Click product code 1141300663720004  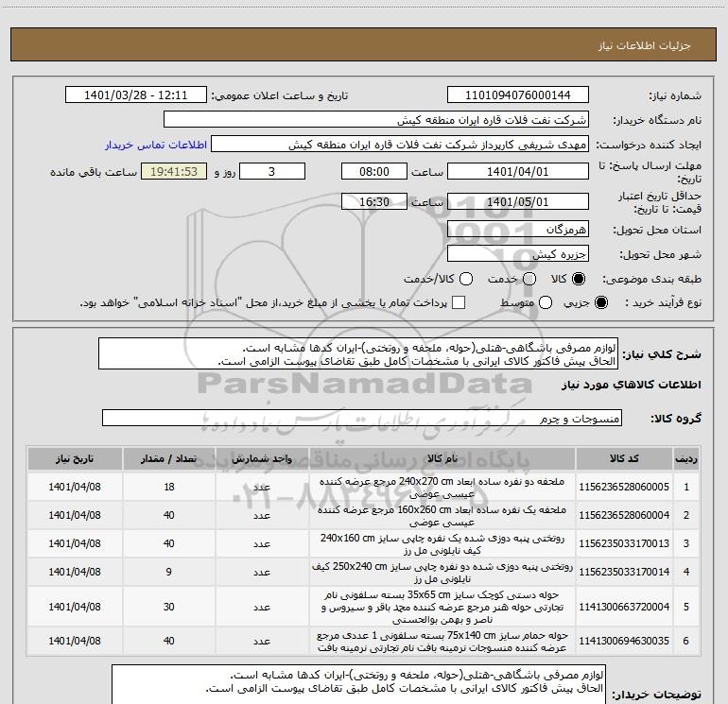coord(624,607)
